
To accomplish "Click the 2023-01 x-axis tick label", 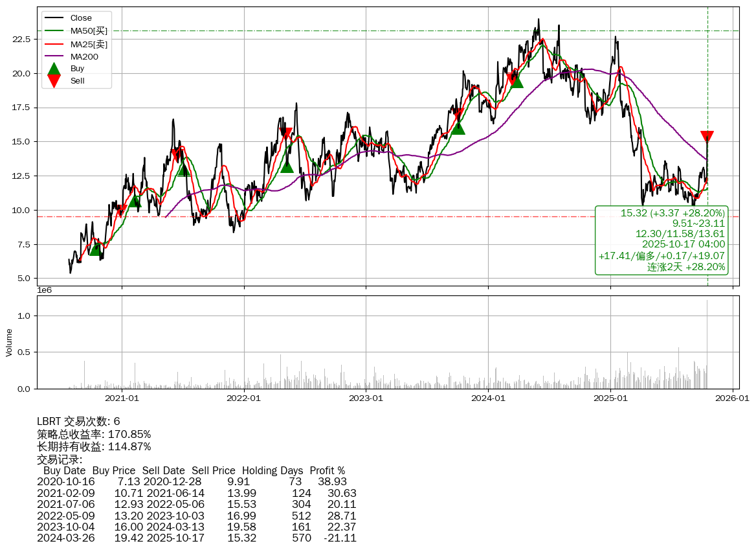I will coord(366,398).
